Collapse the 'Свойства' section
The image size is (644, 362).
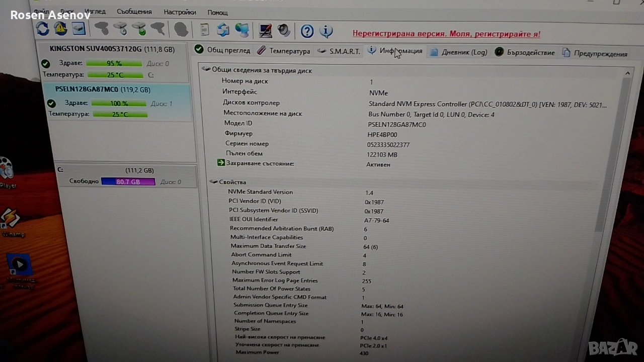[x=213, y=182]
